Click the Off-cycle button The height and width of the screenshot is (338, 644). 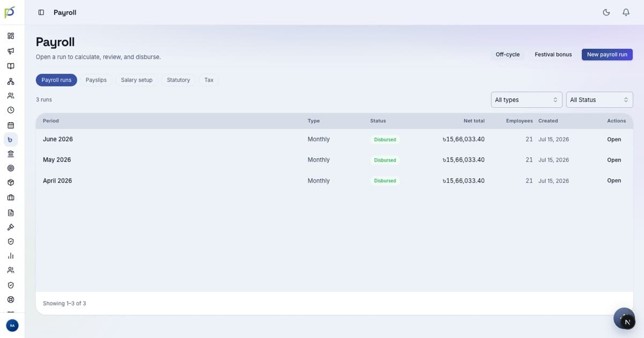pos(508,55)
